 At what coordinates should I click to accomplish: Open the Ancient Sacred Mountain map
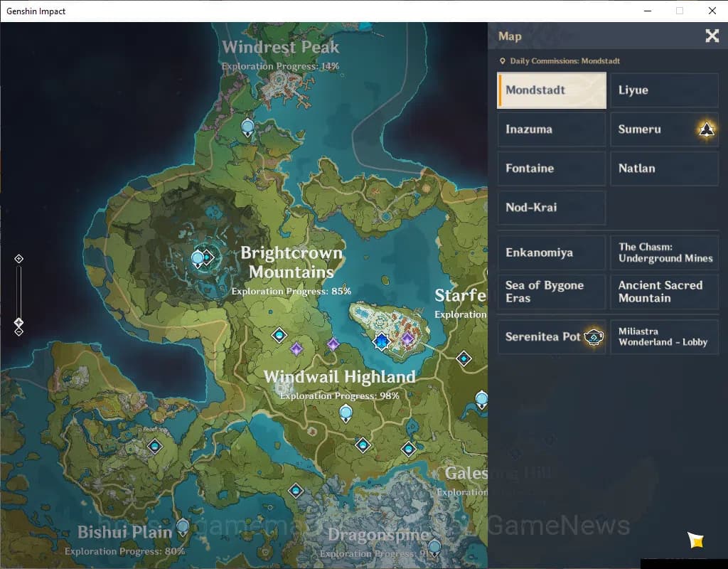(665, 292)
